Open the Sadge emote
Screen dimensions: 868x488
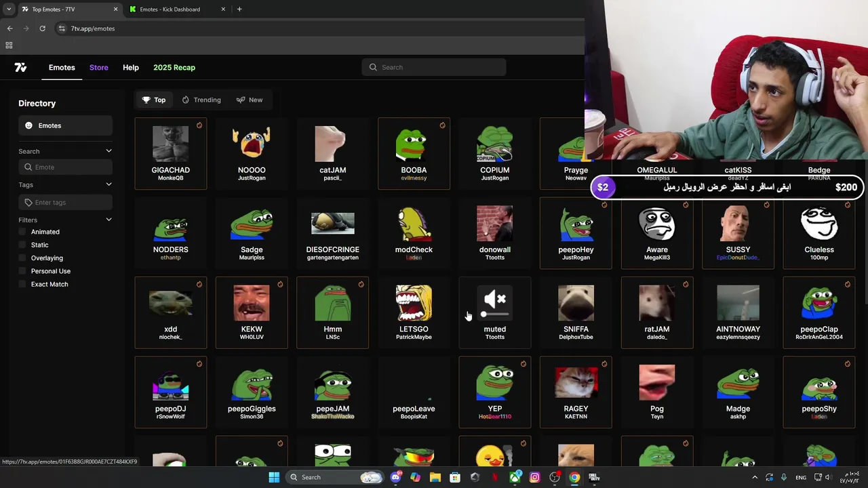click(252, 233)
